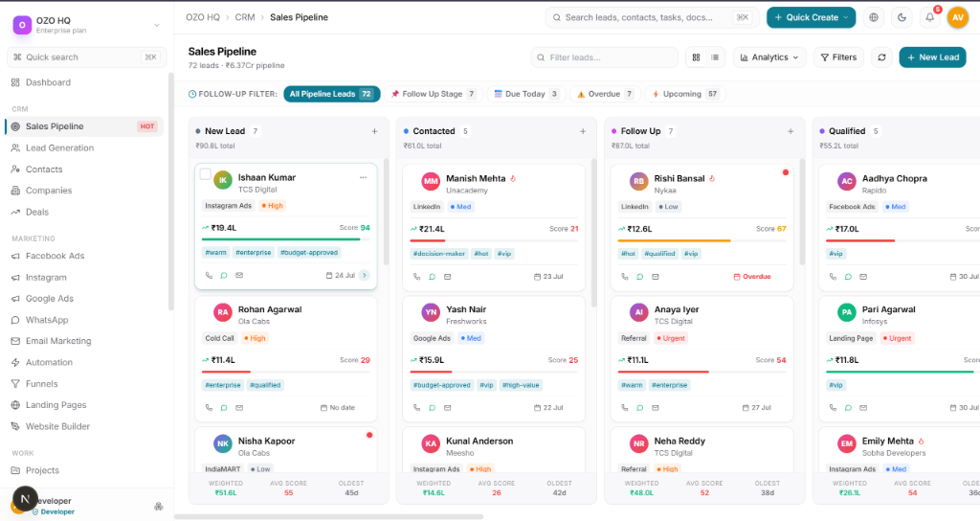Click the N avatar at bottom left
Screen dimensions: 980x521
click(x=25, y=498)
